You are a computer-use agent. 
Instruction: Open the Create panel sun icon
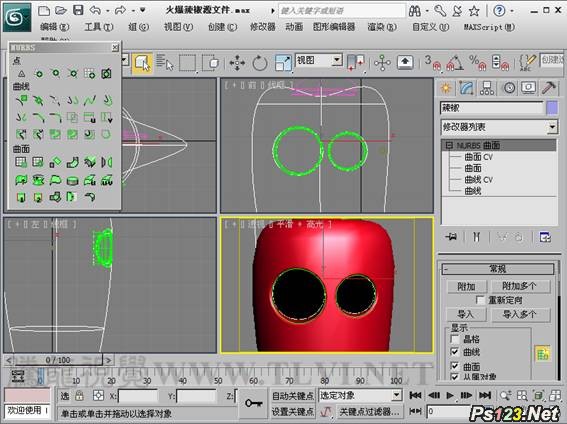click(446, 88)
